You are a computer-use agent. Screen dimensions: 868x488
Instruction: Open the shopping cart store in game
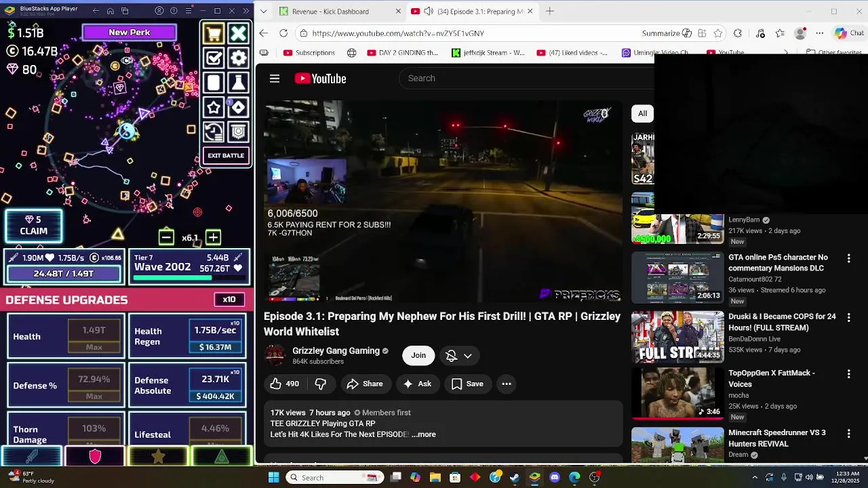pyautogui.click(x=214, y=33)
